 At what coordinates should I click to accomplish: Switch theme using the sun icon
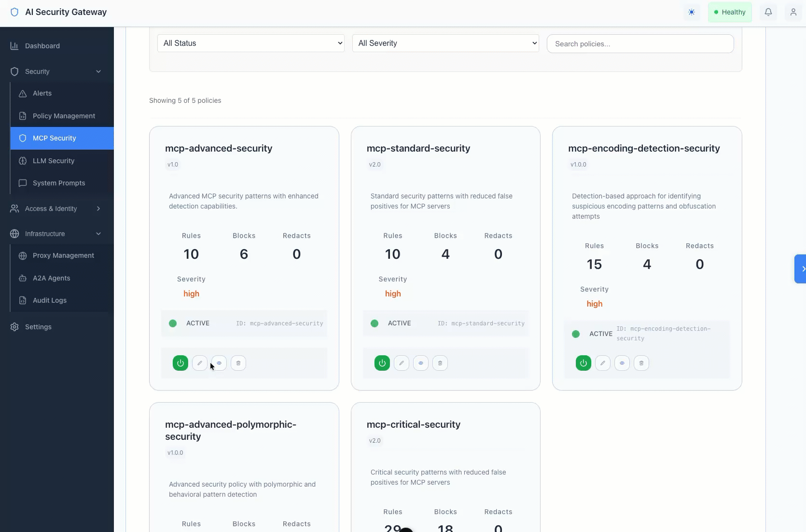[x=692, y=12]
